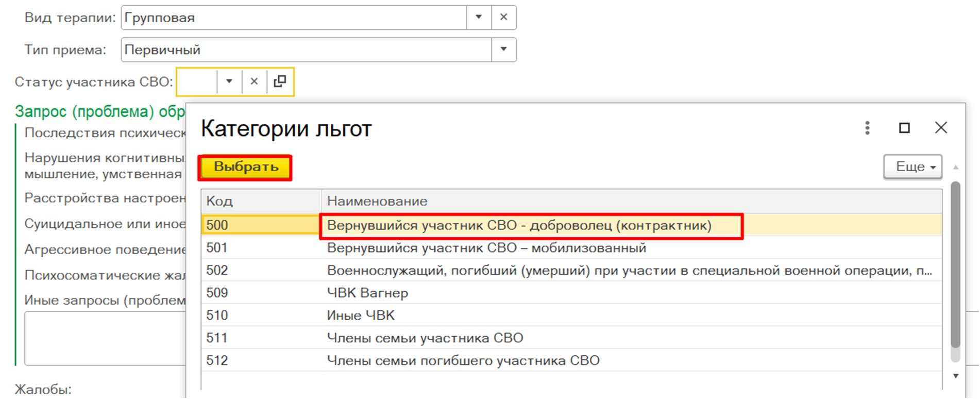Screen dimensions: 980x399
Task: Open the Статус участника СВО dropdown
Action: click(x=229, y=81)
